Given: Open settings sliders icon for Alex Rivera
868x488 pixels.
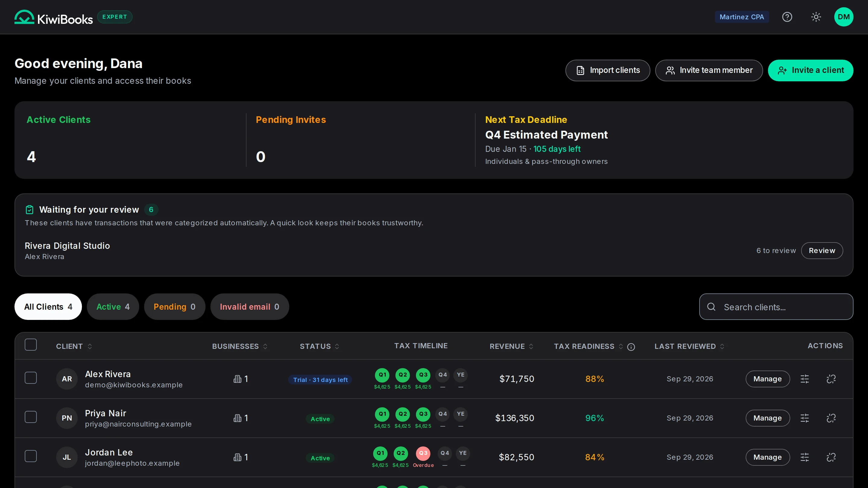Looking at the screenshot, I should click(805, 379).
